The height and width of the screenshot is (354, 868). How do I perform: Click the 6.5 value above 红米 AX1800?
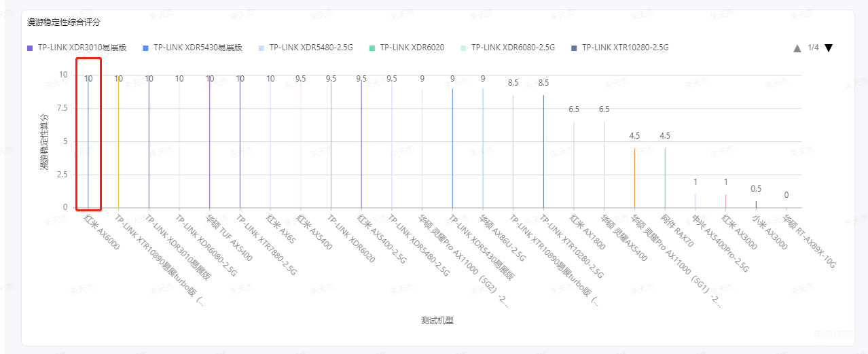574,109
